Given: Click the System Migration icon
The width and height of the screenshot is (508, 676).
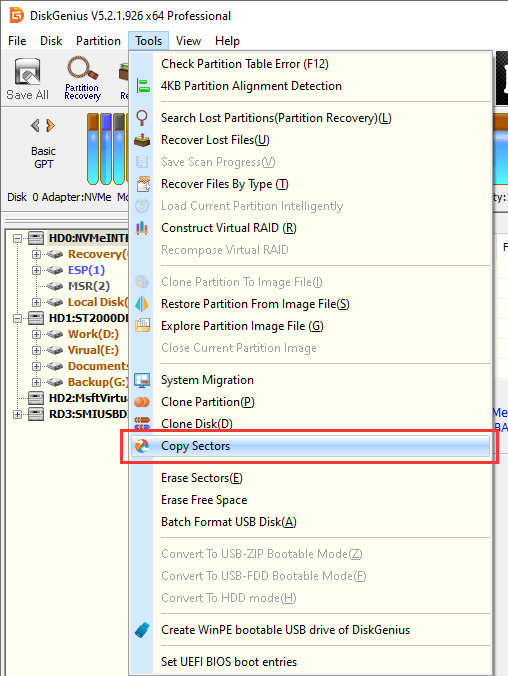Looking at the screenshot, I should pyautogui.click(x=142, y=380).
